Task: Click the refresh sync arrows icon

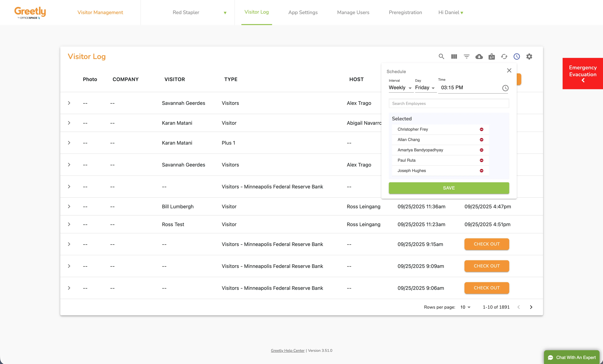Action: point(504,56)
